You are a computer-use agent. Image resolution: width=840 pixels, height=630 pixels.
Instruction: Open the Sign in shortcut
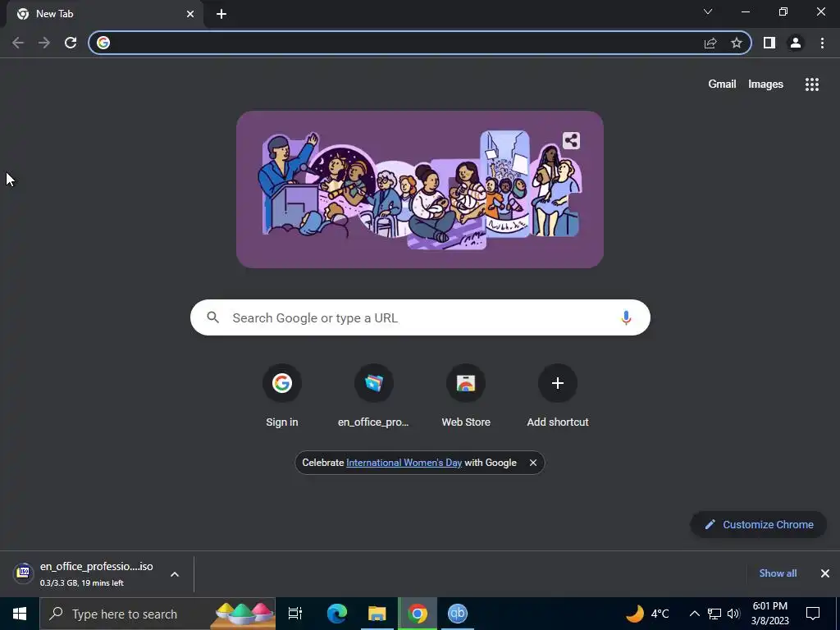point(282,395)
